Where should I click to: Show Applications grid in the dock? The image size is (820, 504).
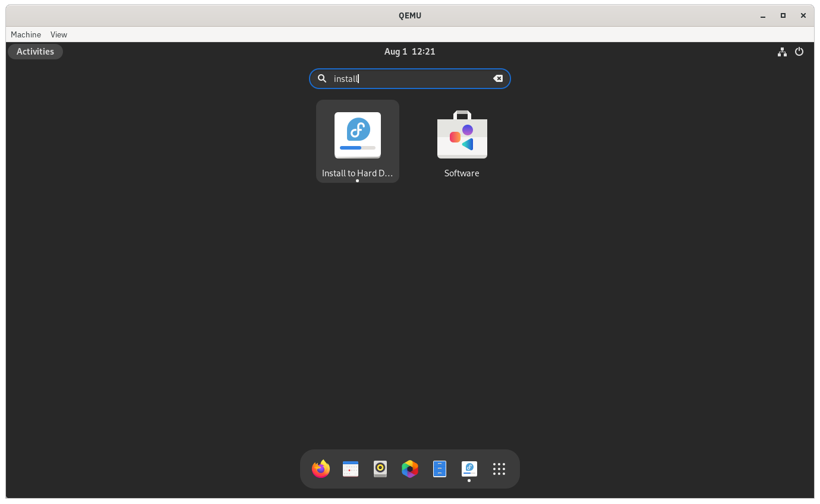click(x=499, y=469)
